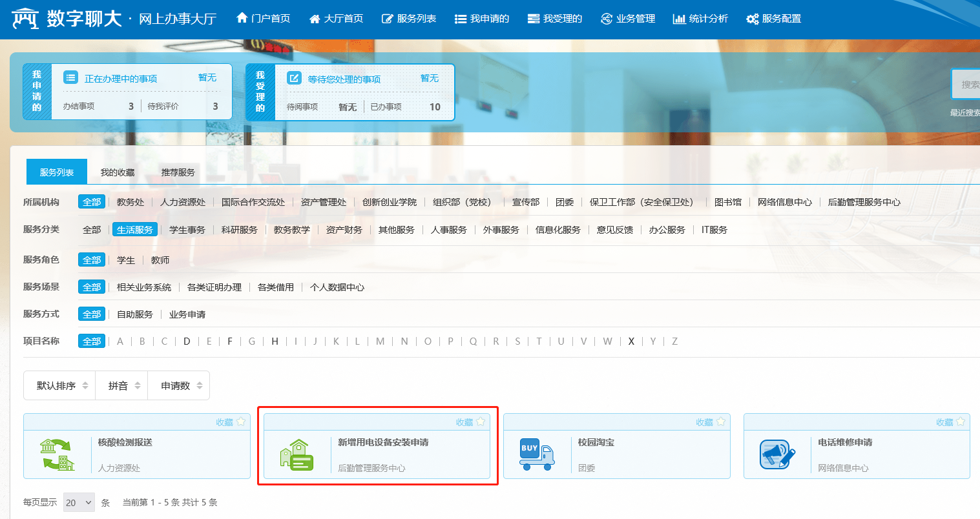Click the 核酸检测报送 service icon
The height and width of the screenshot is (519, 980).
(57, 454)
